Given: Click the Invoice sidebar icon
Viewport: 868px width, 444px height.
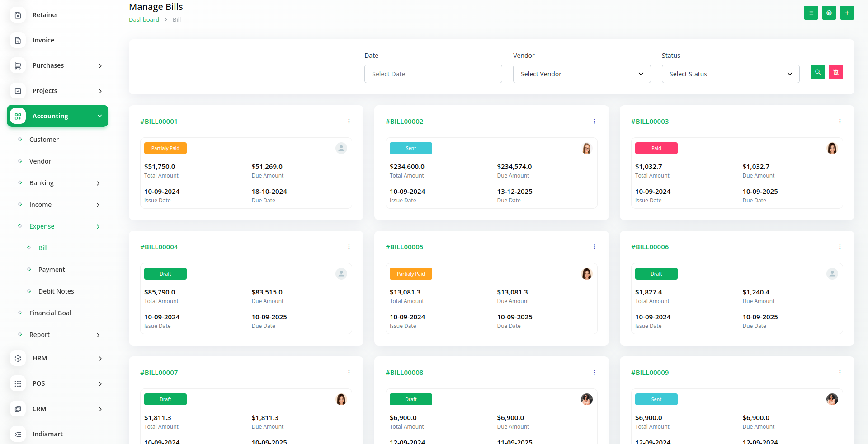Looking at the screenshot, I should point(18,41).
